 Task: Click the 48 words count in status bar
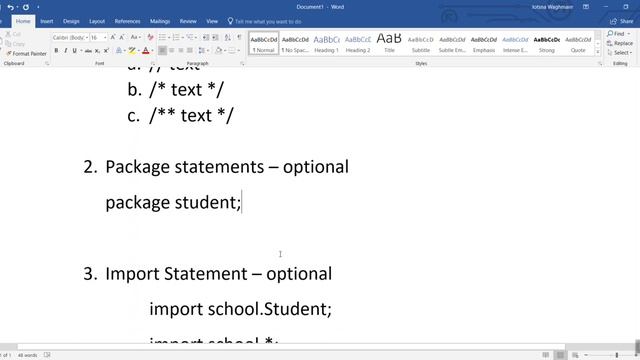[27, 355]
